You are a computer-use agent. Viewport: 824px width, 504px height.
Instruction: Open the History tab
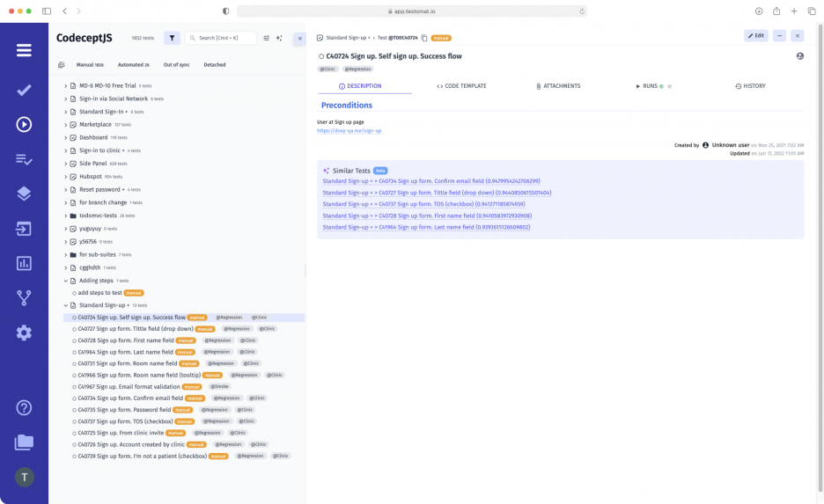click(750, 86)
